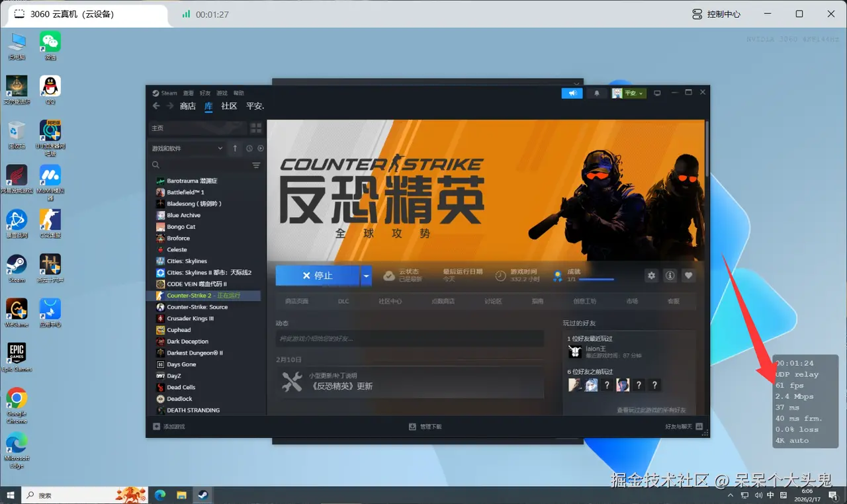The width and height of the screenshot is (847, 504).
Task: Open Steam announcements megaphone icon
Action: click(x=572, y=93)
